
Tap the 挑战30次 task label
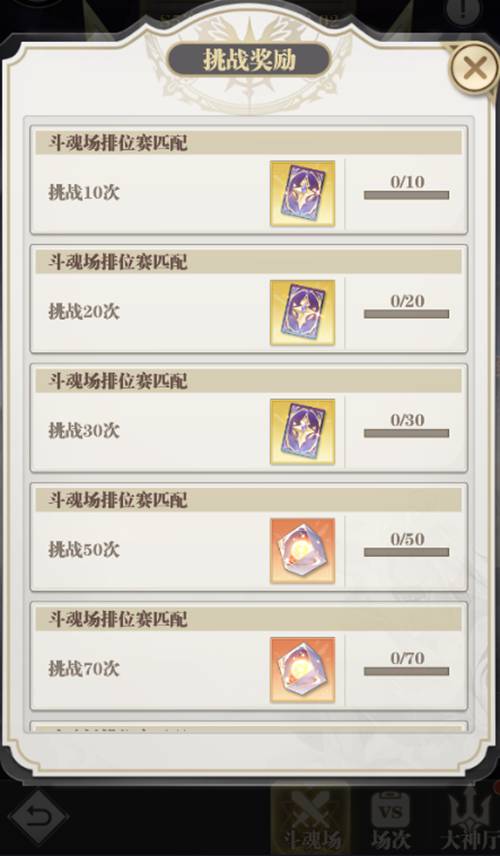84,431
